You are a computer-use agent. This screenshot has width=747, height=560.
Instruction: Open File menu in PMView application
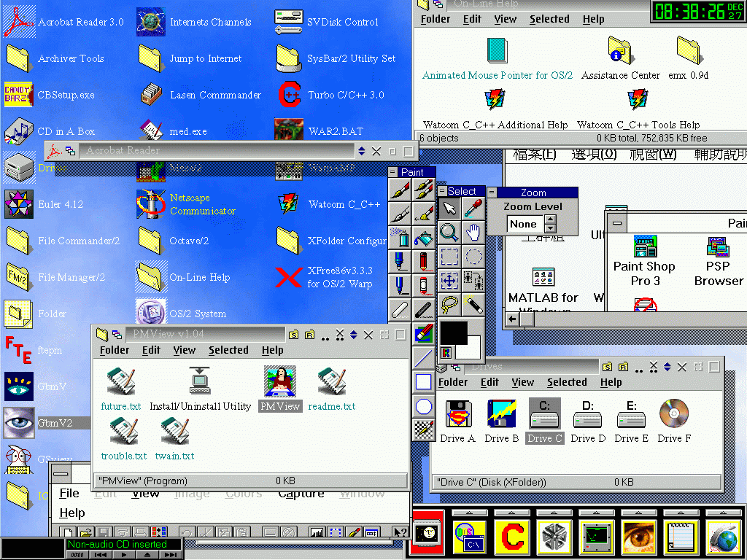(69, 494)
